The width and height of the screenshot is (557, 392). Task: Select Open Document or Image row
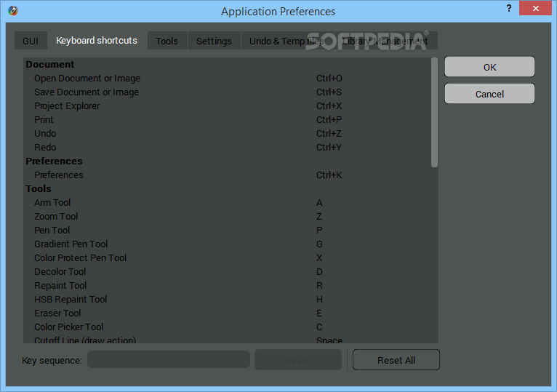[x=228, y=79]
